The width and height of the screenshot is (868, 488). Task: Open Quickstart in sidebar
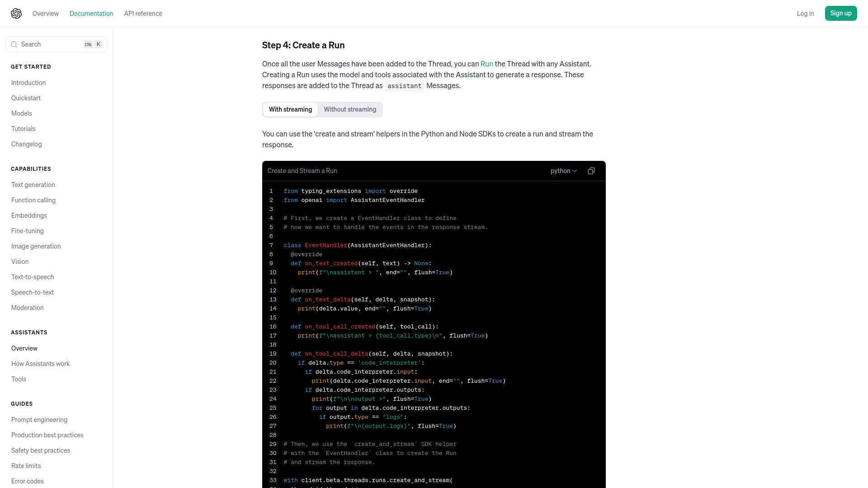point(26,98)
